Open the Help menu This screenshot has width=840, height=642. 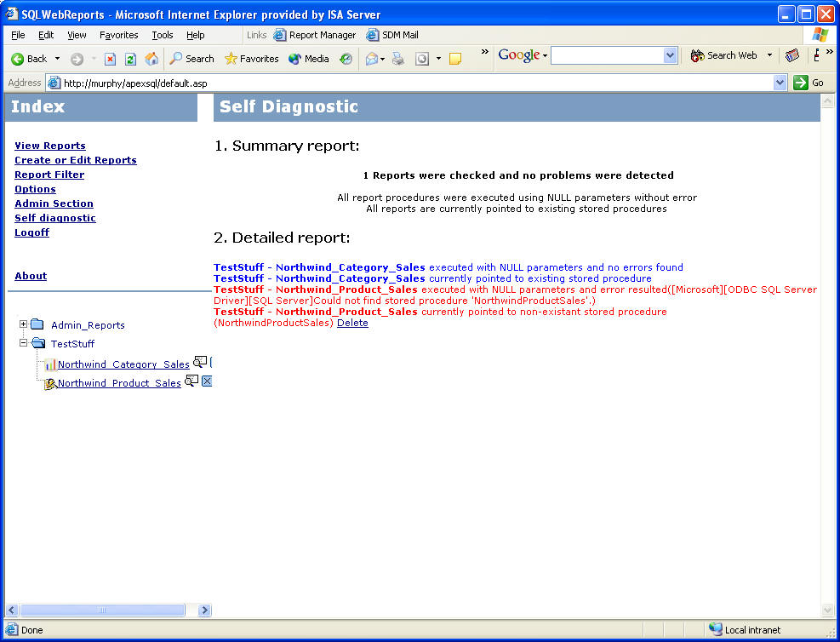click(196, 35)
